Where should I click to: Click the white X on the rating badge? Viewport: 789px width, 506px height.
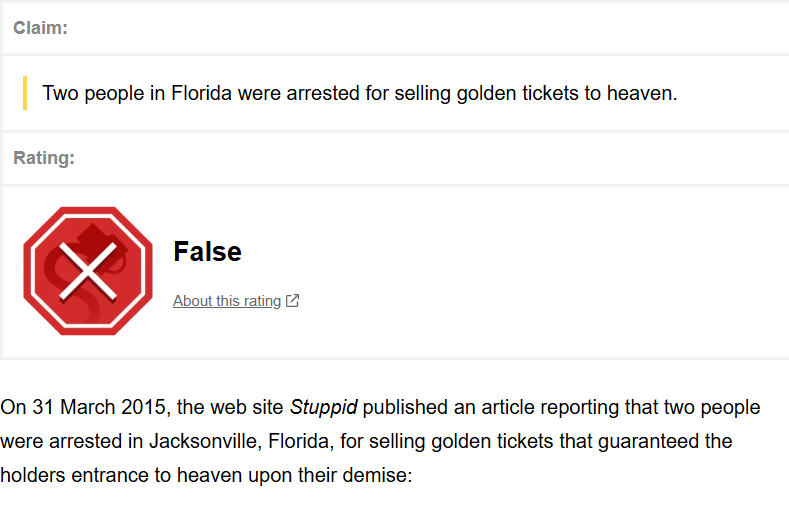88,272
